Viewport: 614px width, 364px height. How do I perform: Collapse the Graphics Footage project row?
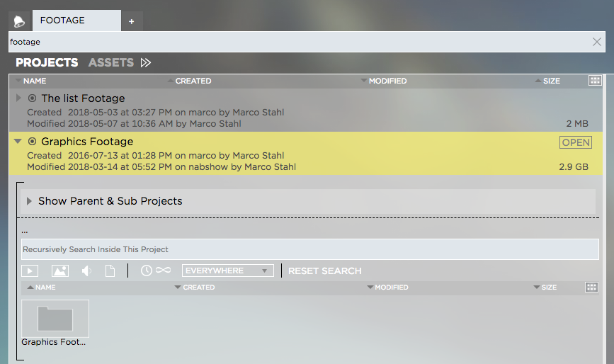[19, 142]
